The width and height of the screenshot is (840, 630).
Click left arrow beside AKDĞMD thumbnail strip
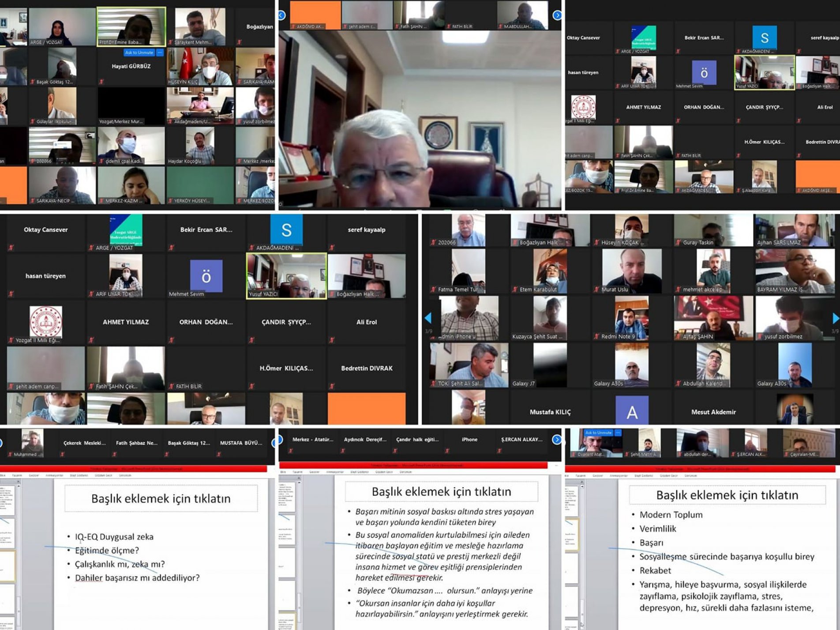click(x=281, y=15)
